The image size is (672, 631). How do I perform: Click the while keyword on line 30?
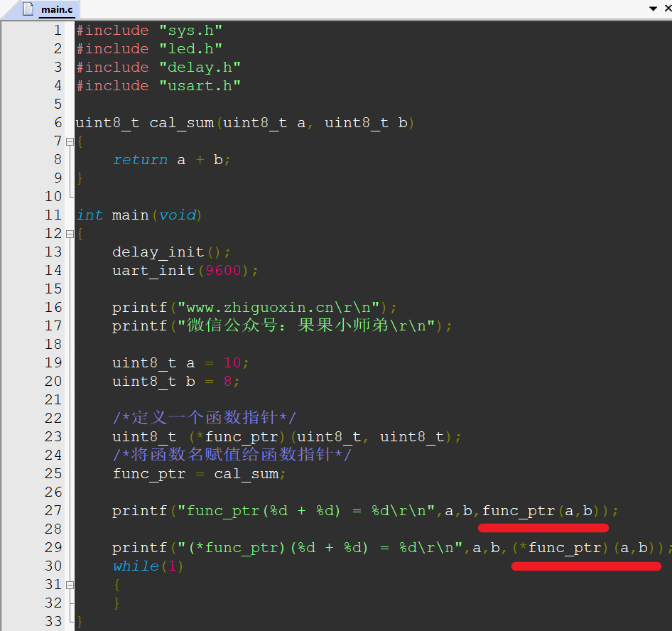(x=136, y=566)
